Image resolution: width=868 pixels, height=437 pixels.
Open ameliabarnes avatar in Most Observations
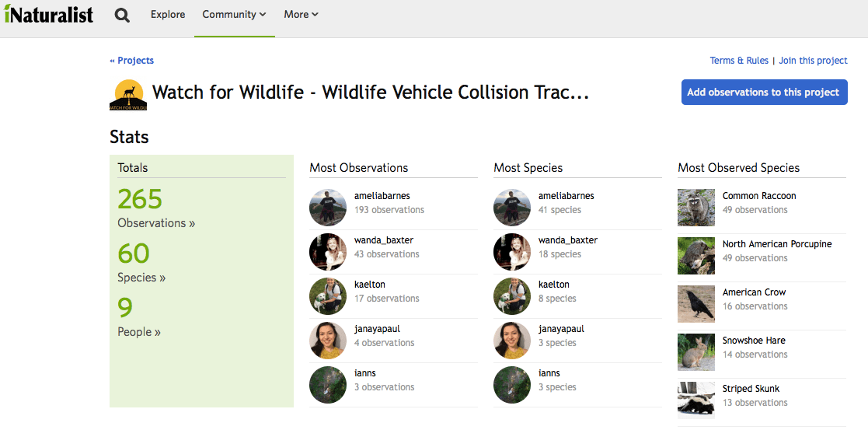point(328,208)
